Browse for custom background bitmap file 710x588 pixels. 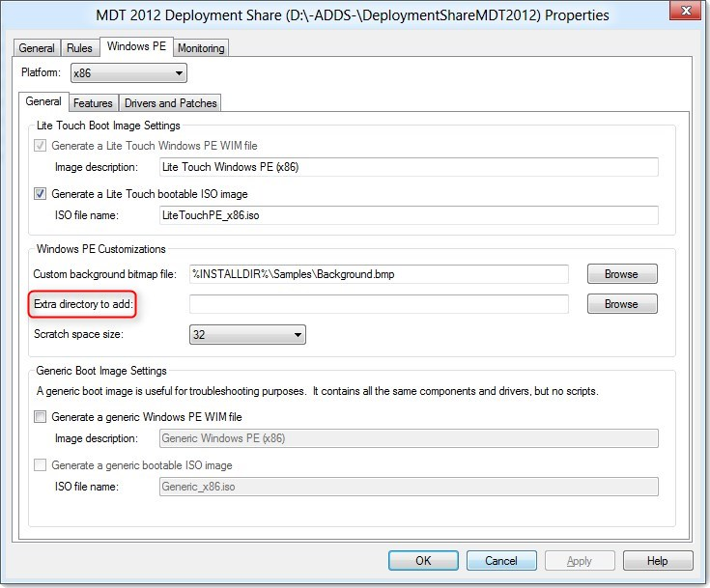click(622, 274)
